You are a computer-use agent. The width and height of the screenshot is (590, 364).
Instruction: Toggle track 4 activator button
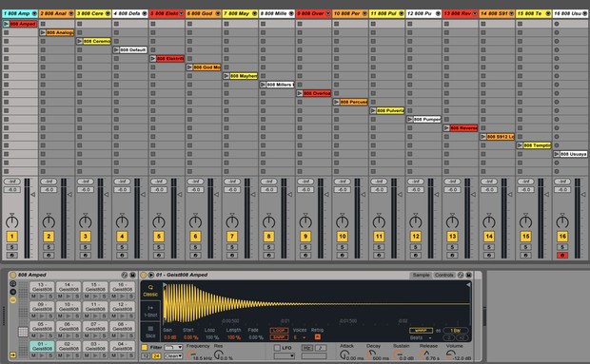pos(122,237)
